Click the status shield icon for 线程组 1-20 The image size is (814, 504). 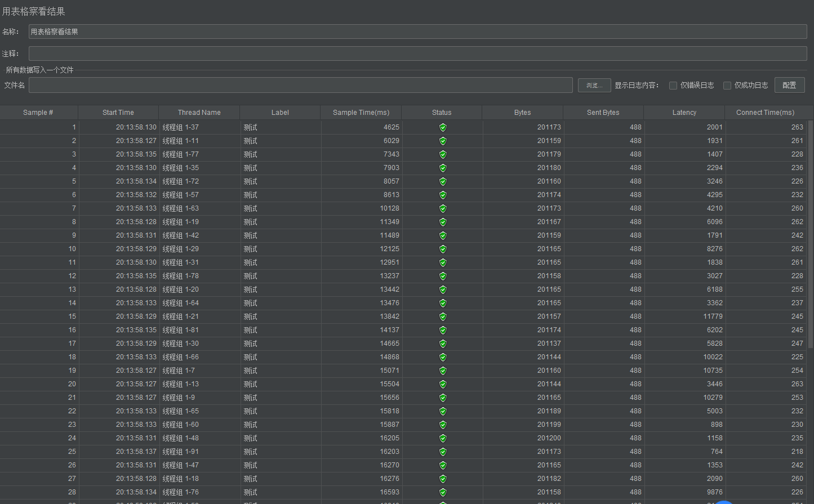point(443,289)
